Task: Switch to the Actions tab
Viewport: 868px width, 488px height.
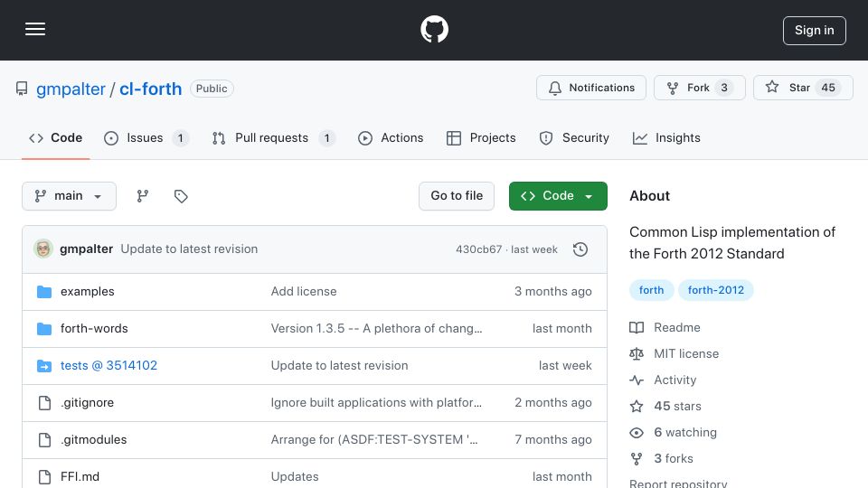Action: (391, 137)
